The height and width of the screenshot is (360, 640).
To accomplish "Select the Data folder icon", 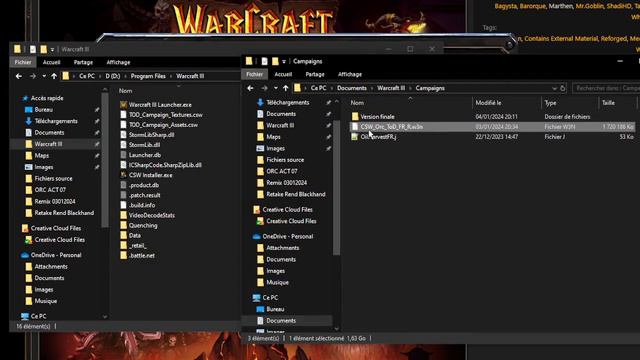I will tap(123, 236).
